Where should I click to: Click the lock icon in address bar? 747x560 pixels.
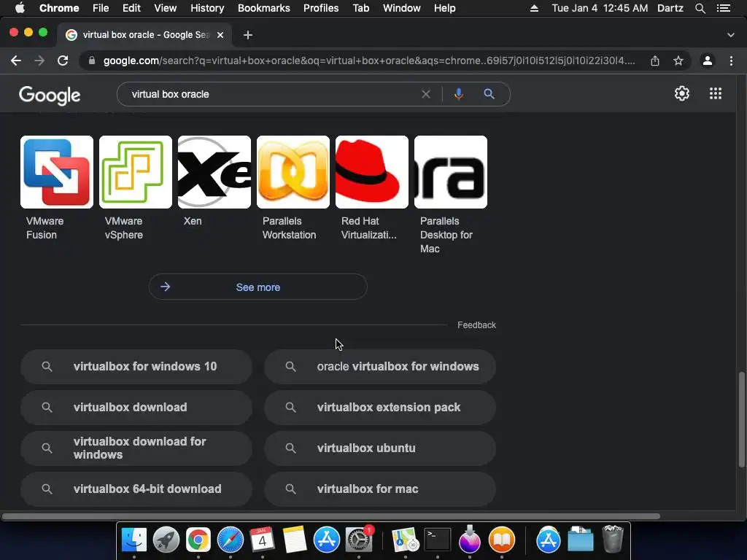(92, 61)
